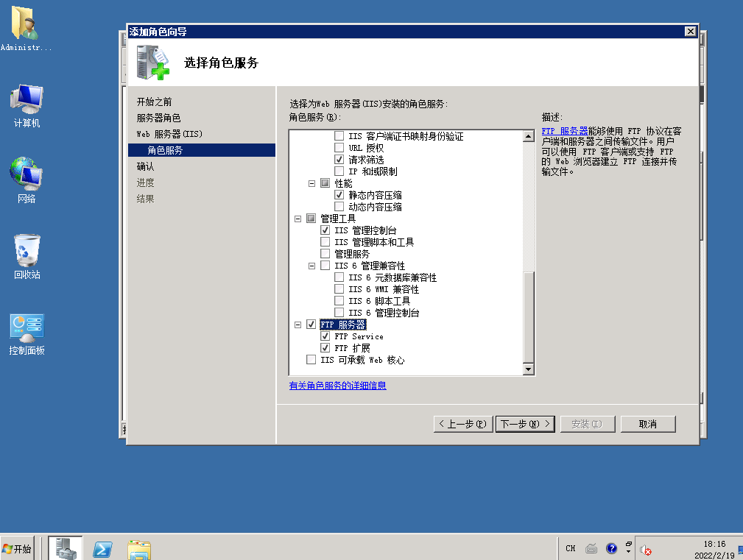
Task: Collapse the 性能 tree node
Action: pyautogui.click(x=311, y=183)
